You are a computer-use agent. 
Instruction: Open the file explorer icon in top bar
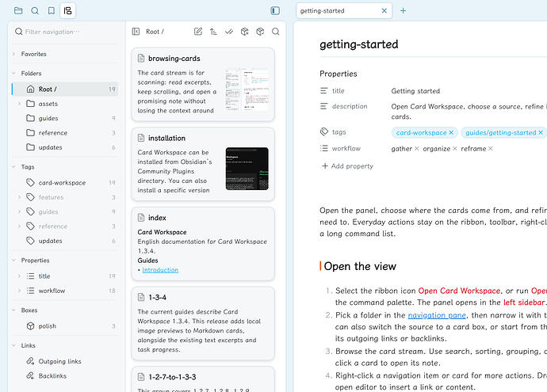click(x=18, y=11)
